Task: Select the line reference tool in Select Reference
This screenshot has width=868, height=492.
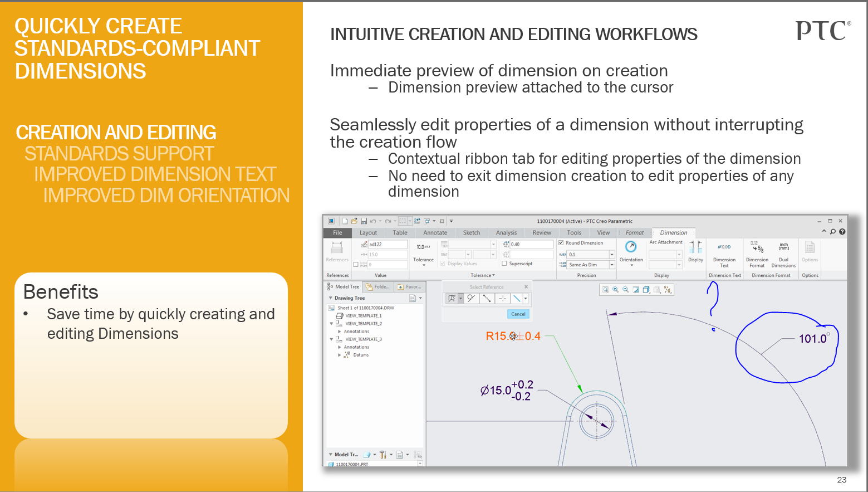Action: pyautogui.click(x=517, y=299)
